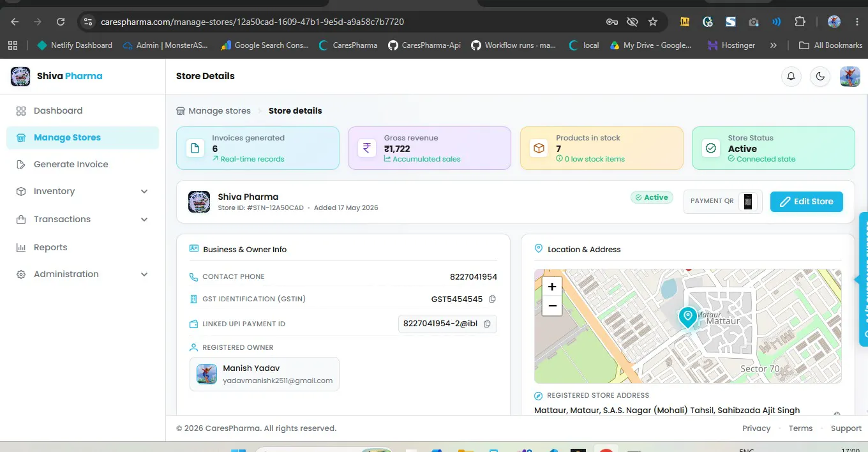Viewport: 868px width, 452px height.
Task: Open the user profile avatar in header
Action: 850,77
